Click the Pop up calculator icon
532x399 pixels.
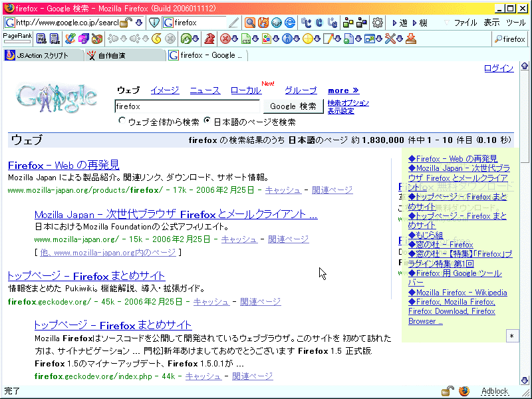tap(41, 39)
